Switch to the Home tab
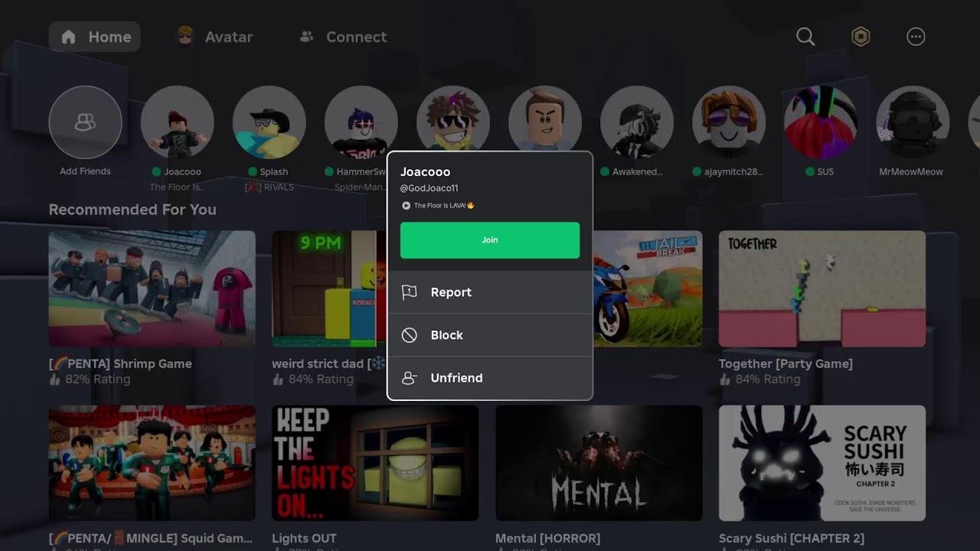Viewport: 980px width, 551px height. 95,37
